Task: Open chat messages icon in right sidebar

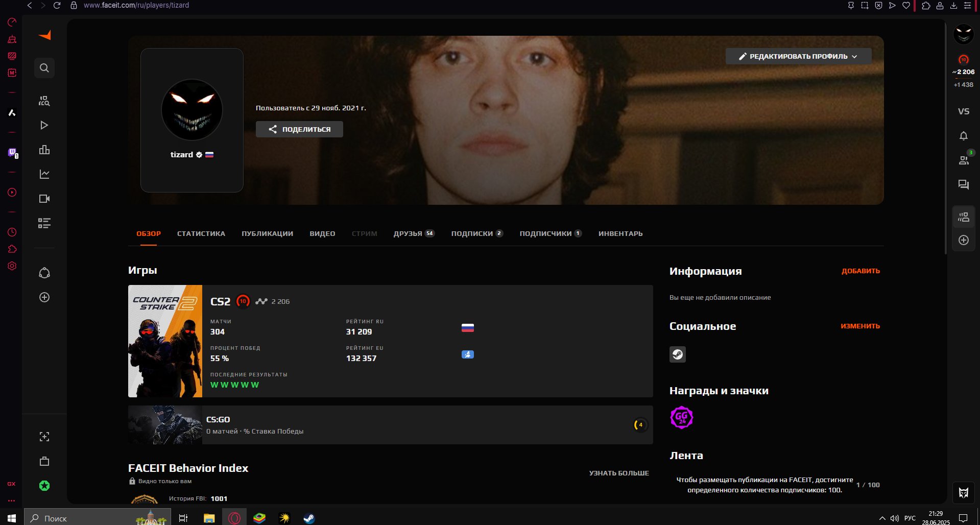Action: point(964,185)
